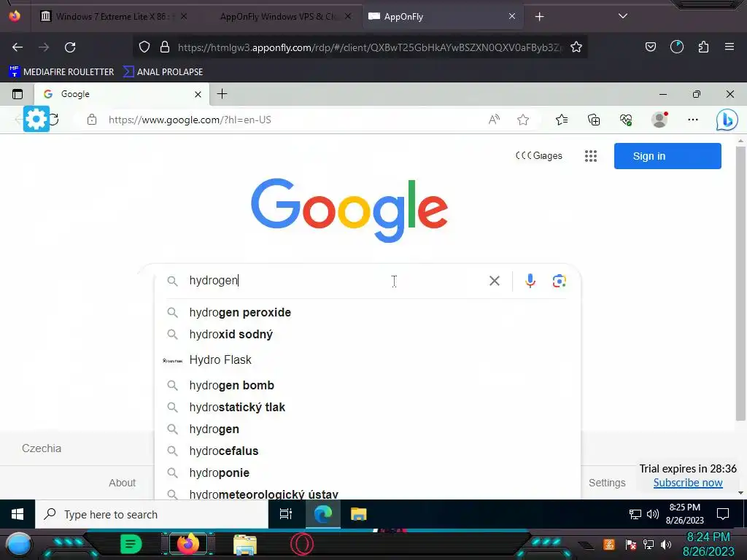
Task: Click Edge icon on remote taskbar
Action: [x=322, y=514]
